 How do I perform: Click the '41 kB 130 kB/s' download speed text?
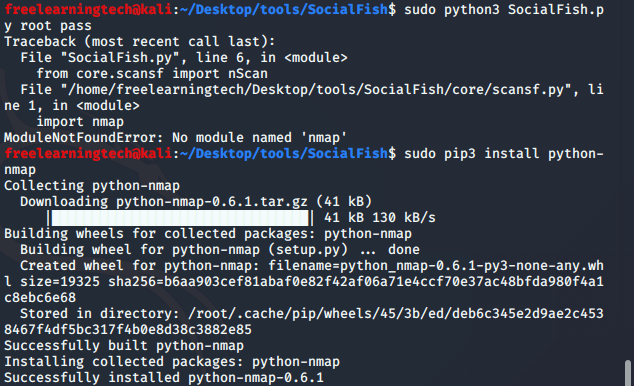(380, 218)
